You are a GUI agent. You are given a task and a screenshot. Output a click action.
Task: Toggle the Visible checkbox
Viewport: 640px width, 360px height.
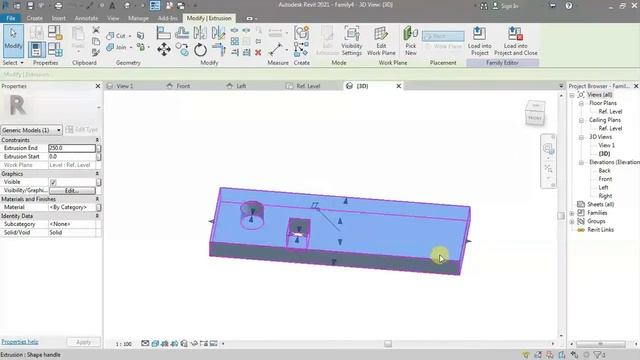point(53,182)
